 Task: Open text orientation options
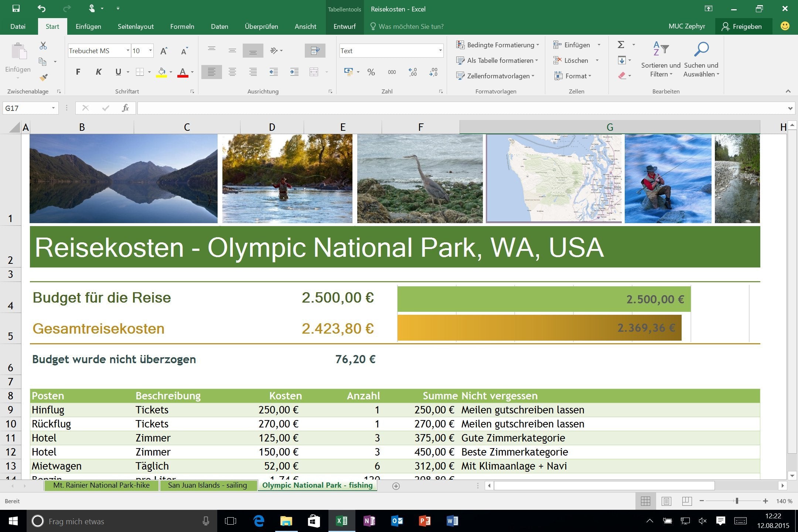[276, 51]
